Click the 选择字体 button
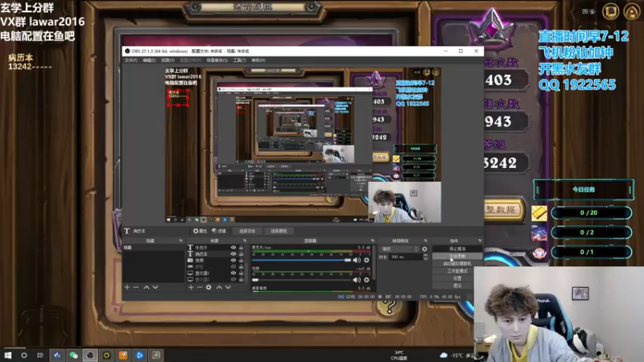The height and width of the screenshot is (362, 644). [247, 231]
